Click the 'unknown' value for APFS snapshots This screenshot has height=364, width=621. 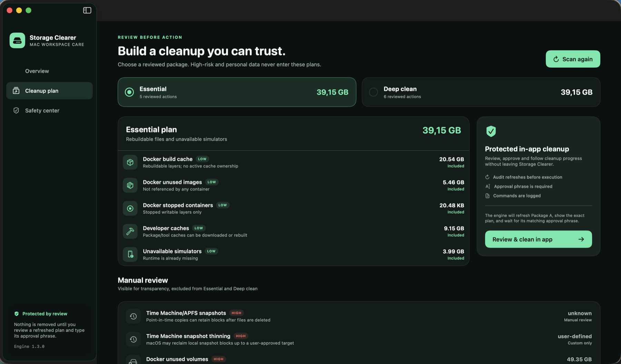[580, 314]
